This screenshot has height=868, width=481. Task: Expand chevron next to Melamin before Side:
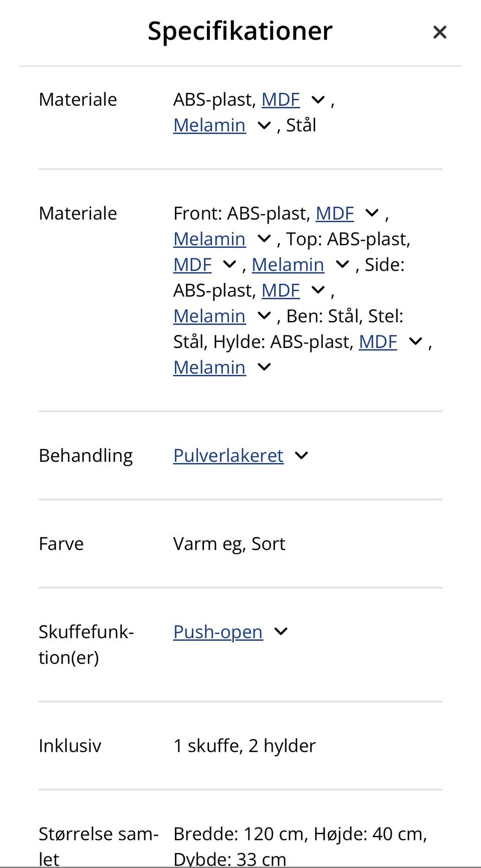342,265
